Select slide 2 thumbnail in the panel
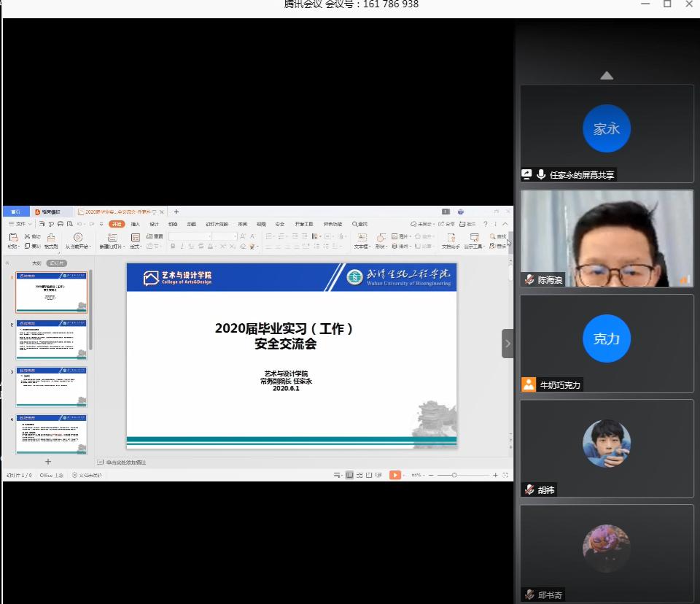700x604 pixels. pyautogui.click(x=51, y=338)
